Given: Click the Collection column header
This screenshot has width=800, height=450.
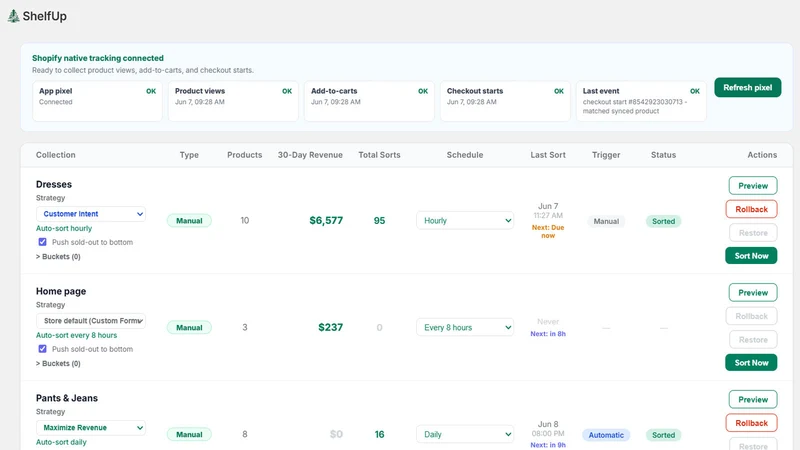Looking at the screenshot, I should point(56,155).
